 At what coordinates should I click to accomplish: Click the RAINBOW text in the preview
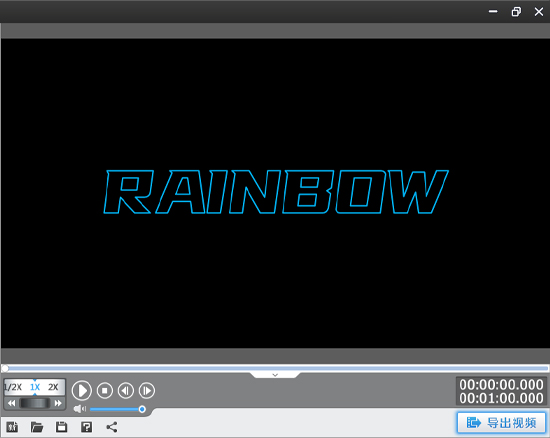tap(276, 192)
